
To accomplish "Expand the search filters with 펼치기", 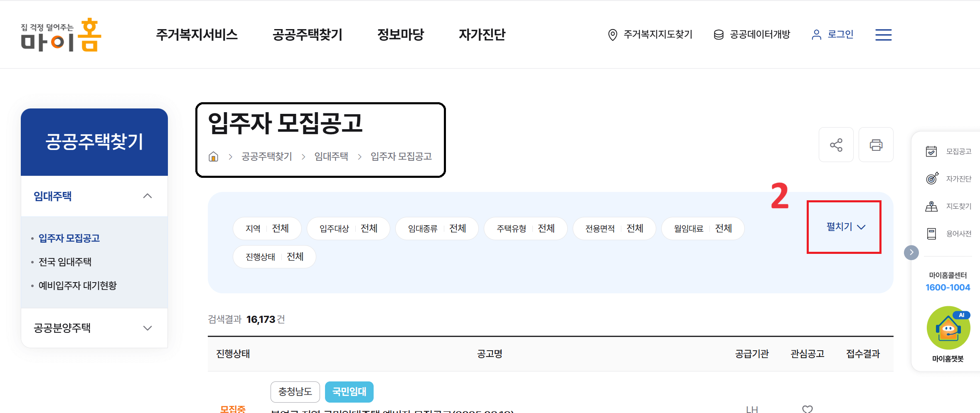I will [844, 226].
